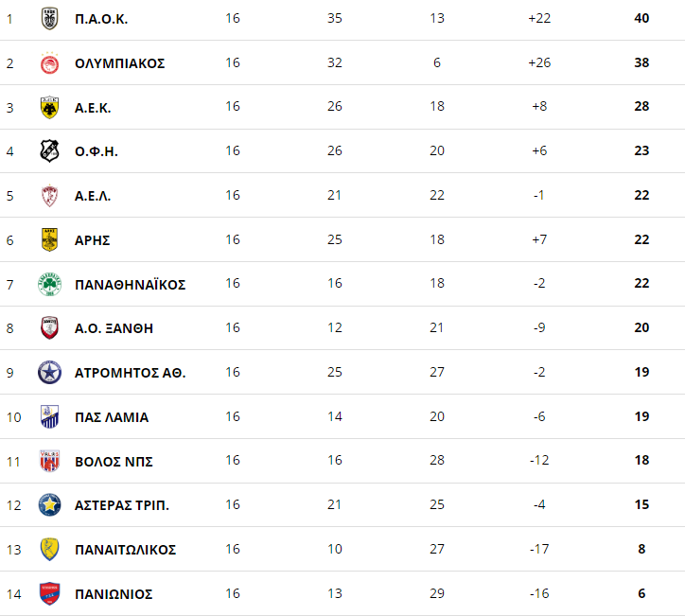This screenshot has height=616, width=685.
Task: Select the ΑΤΡΟΜΗΤΟΣ ΑΘ. team name
Action: [x=131, y=373]
